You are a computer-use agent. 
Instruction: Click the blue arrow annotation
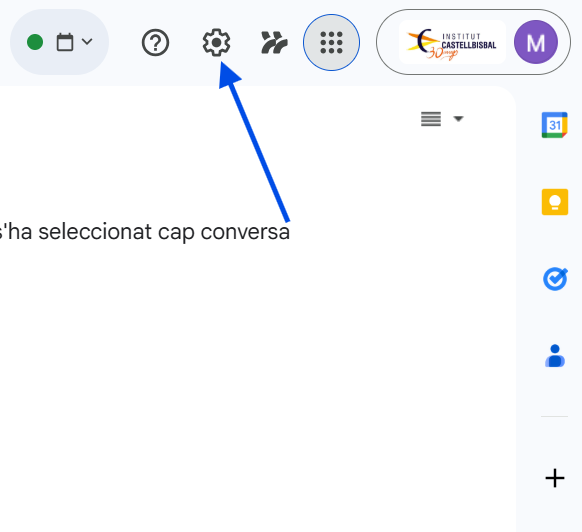254,142
